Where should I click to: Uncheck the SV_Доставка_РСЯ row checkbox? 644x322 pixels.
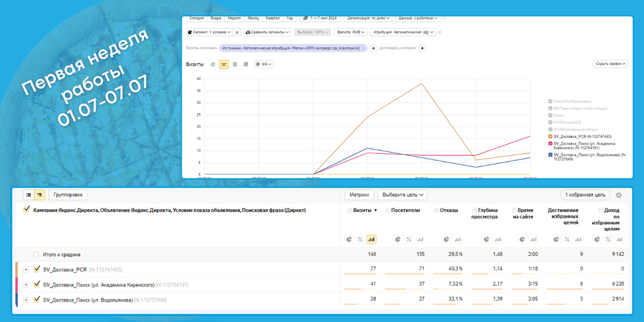pyautogui.click(x=37, y=269)
